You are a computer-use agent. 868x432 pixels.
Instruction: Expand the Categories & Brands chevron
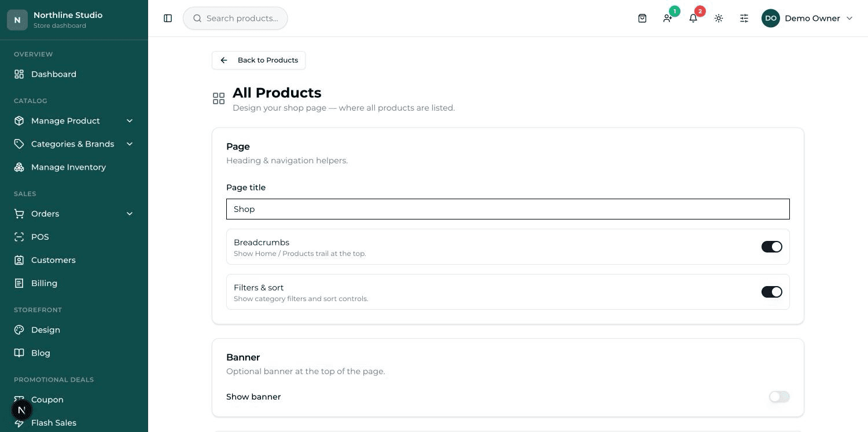click(x=130, y=144)
